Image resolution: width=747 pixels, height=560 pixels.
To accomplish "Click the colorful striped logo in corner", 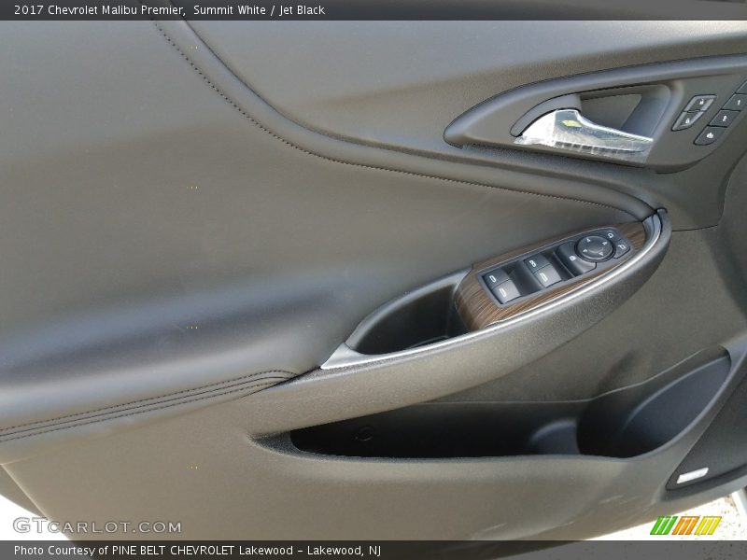I will [684, 525].
